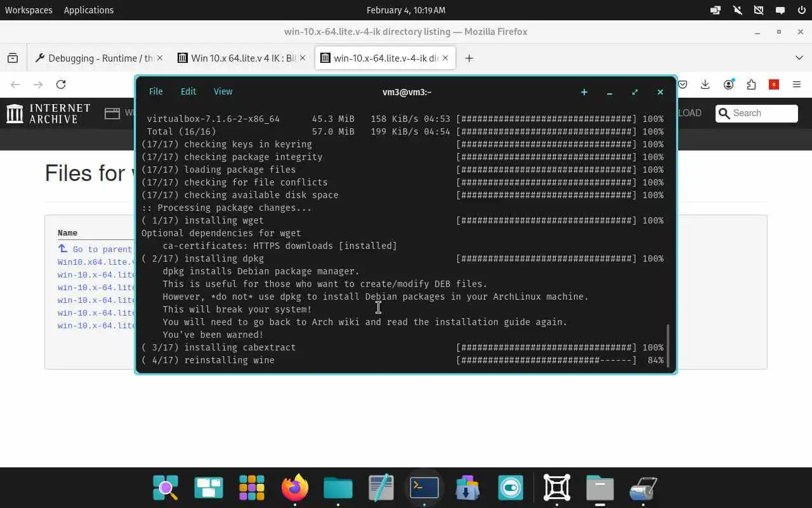
Task: Open the paint roller app in dock
Action: click(x=643, y=488)
